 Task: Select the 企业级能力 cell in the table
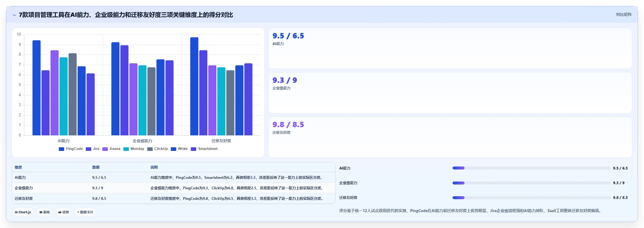point(24,188)
